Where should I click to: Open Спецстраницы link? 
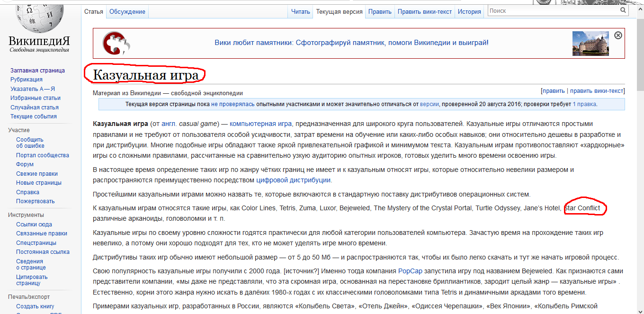[x=36, y=243]
